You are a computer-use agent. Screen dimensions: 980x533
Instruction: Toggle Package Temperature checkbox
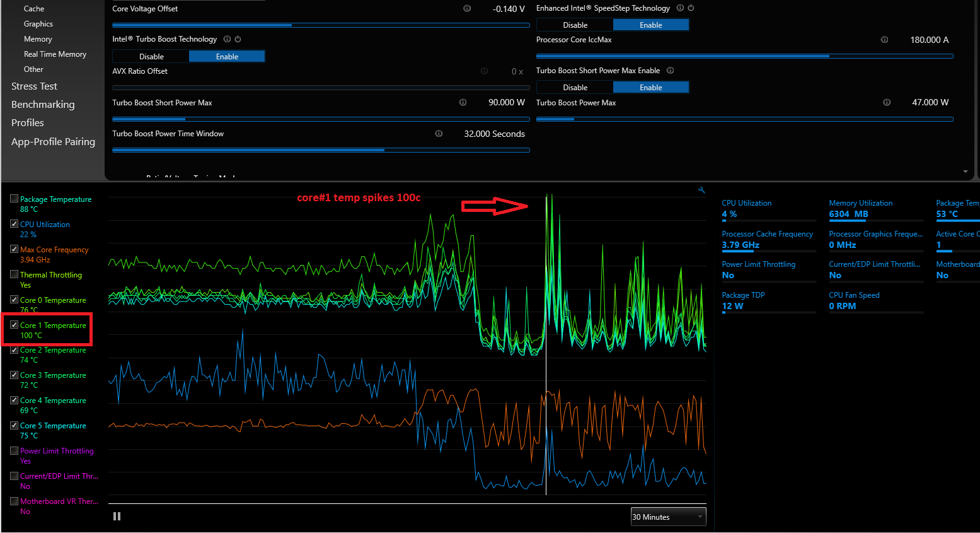(14, 199)
